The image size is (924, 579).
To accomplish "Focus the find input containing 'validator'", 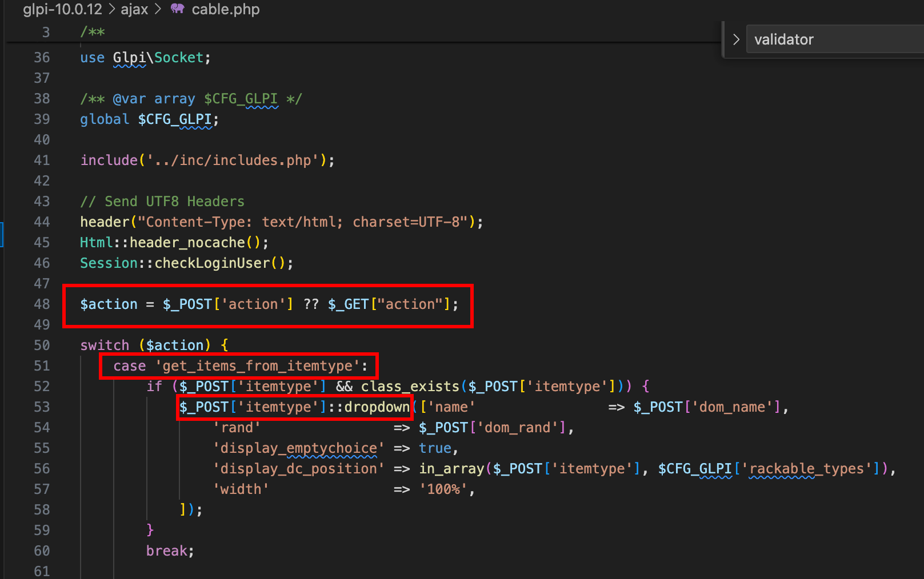I will click(835, 39).
